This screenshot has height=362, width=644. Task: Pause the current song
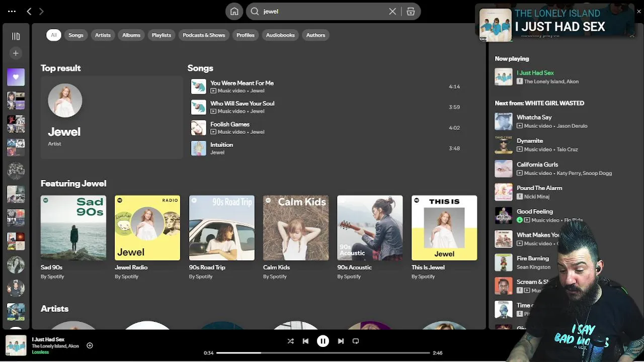[323, 341]
